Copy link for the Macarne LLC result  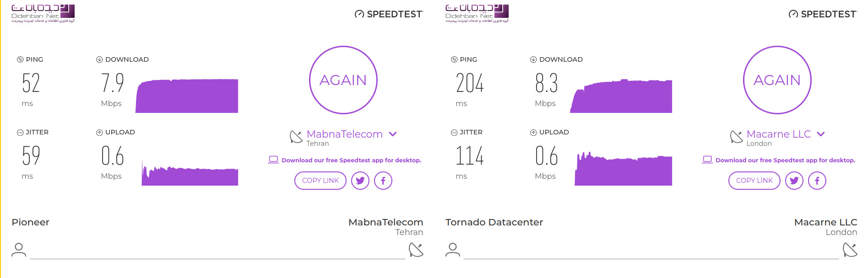[754, 181]
